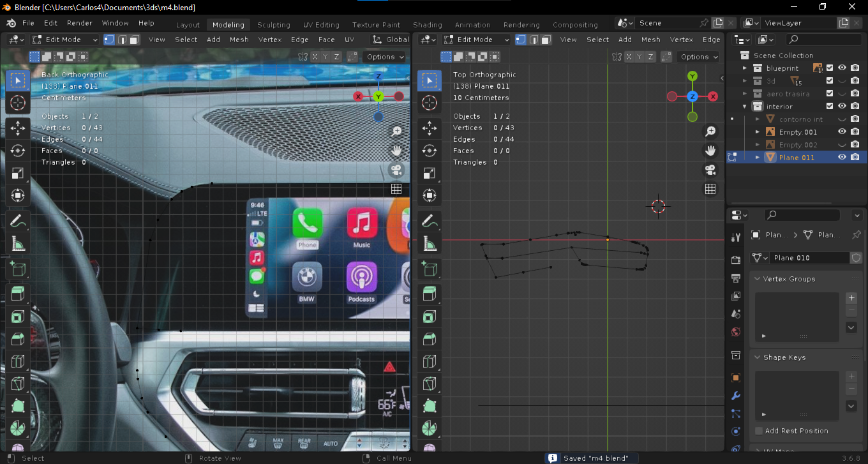
Task: Open the Modifiers wrench properties tab
Action: (736, 396)
